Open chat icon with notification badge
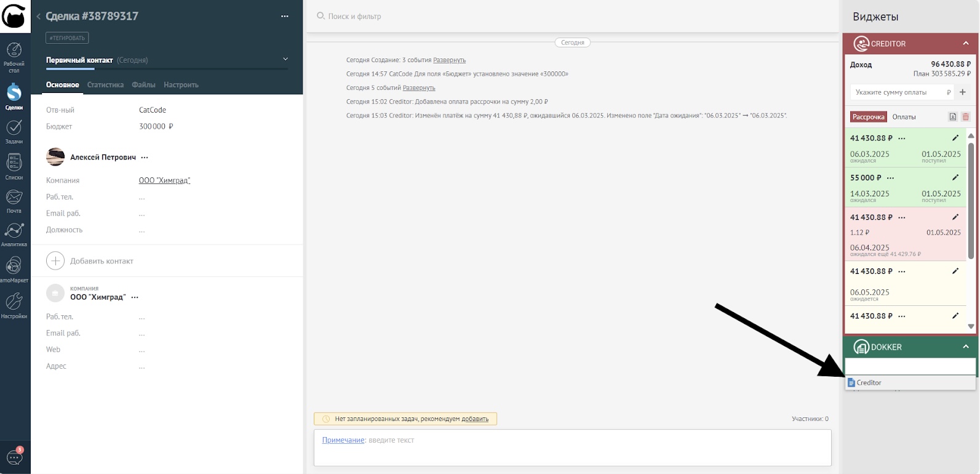The image size is (980, 474). pyautogui.click(x=14, y=457)
